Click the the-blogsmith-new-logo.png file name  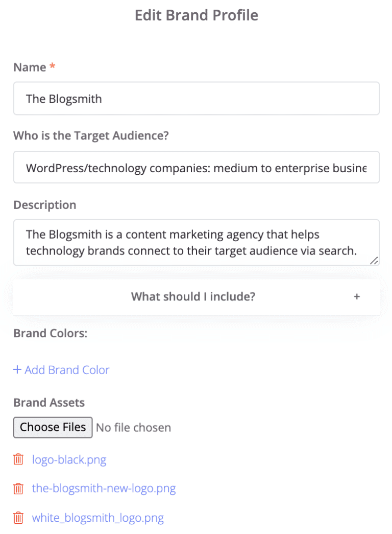104,489
